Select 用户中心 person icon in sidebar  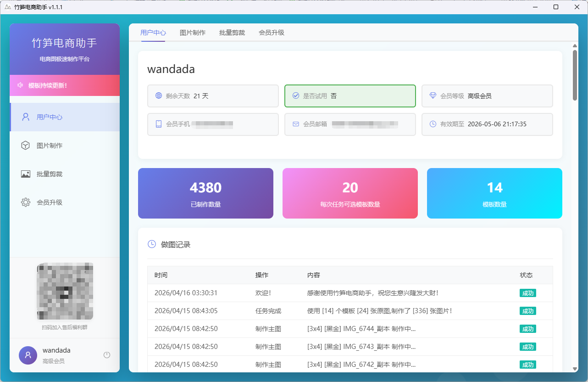tap(25, 117)
